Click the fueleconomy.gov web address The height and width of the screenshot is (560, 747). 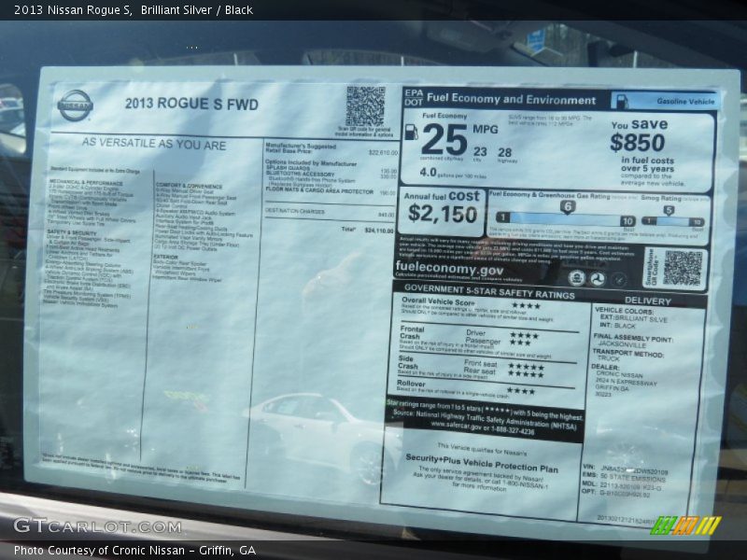pyautogui.click(x=449, y=269)
